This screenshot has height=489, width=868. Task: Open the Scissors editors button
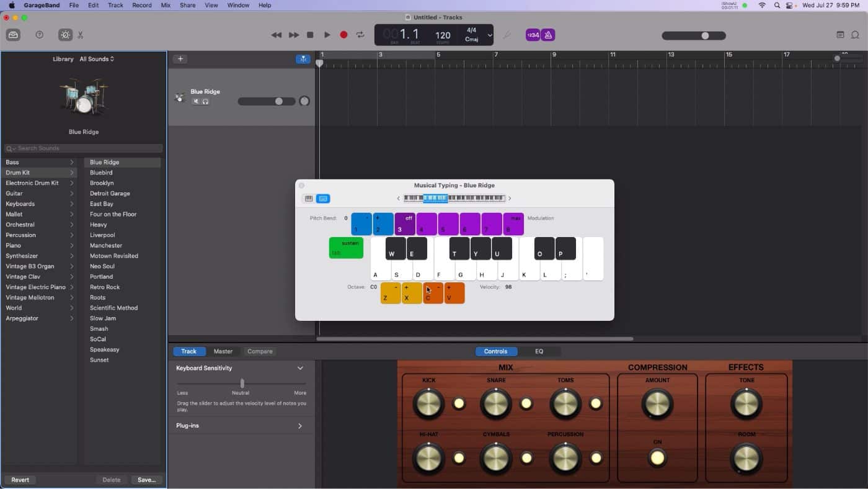(81, 35)
